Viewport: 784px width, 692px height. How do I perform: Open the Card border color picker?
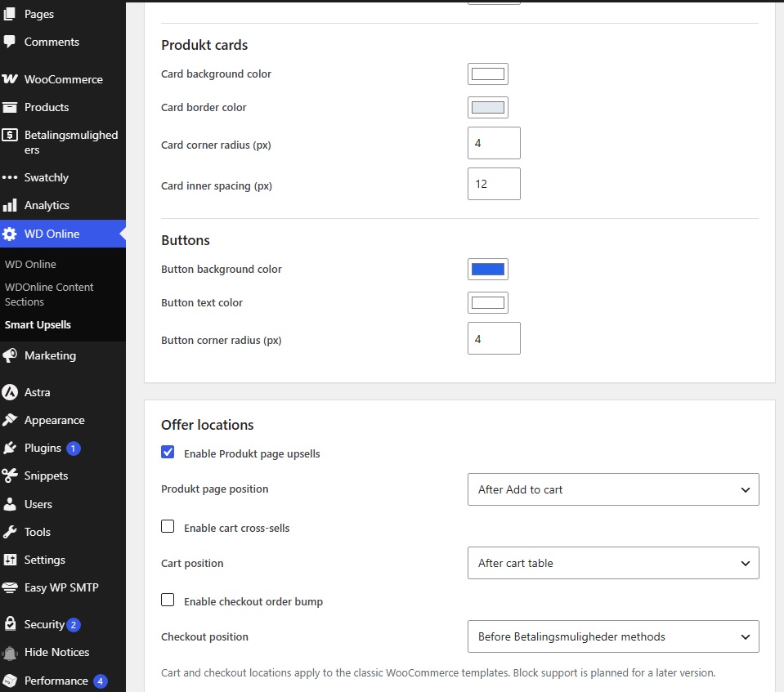488,107
